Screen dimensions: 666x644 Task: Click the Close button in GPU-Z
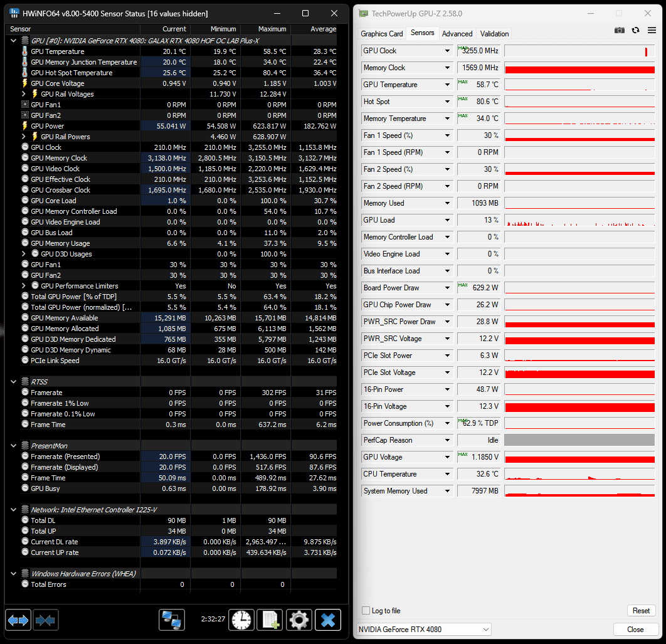click(x=635, y=629)
